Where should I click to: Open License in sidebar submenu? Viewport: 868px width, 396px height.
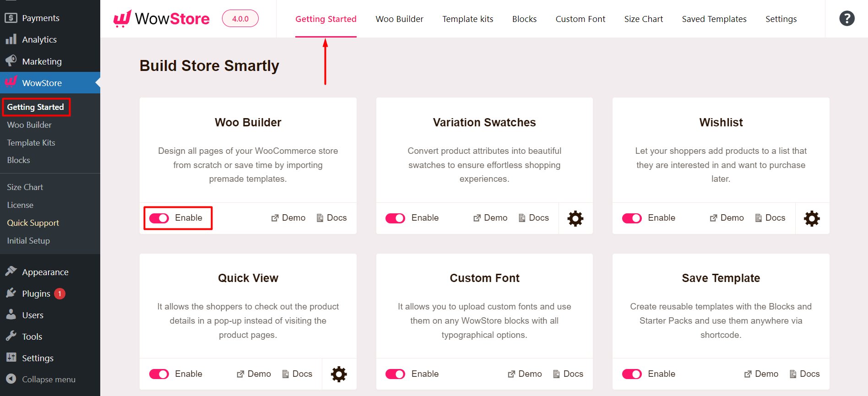click(x=20, y=205)
